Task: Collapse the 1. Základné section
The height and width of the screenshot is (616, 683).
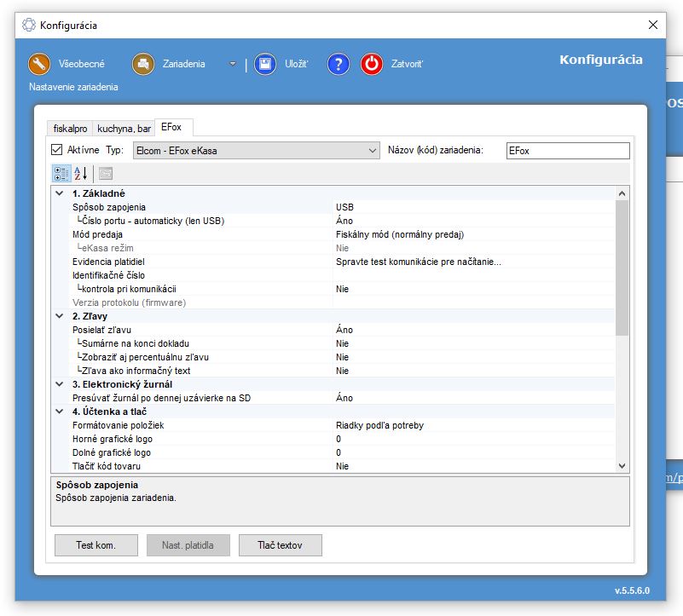Action: [60, 193]
